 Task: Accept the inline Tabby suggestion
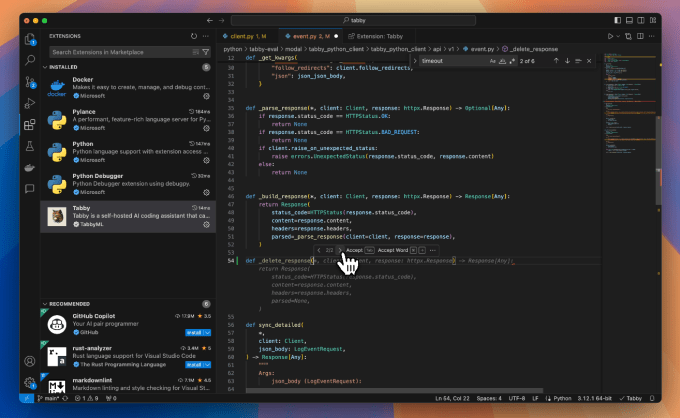(353, 250)
